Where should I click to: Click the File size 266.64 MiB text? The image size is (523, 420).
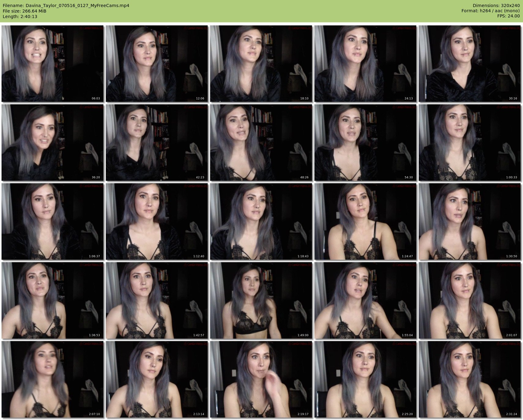tap(24, 11)
